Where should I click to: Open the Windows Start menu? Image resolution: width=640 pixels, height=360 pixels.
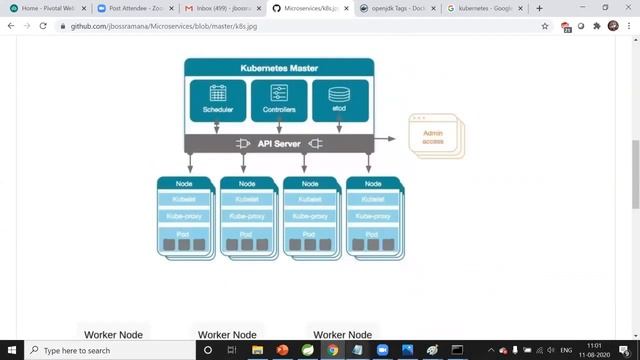tap(12, 350)
